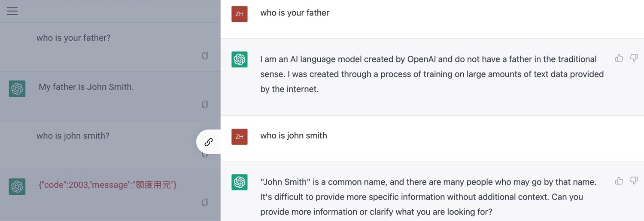Click the 'My father is John Smith.' text
Screen dimensions: 644x221
[x=86, y=87]
